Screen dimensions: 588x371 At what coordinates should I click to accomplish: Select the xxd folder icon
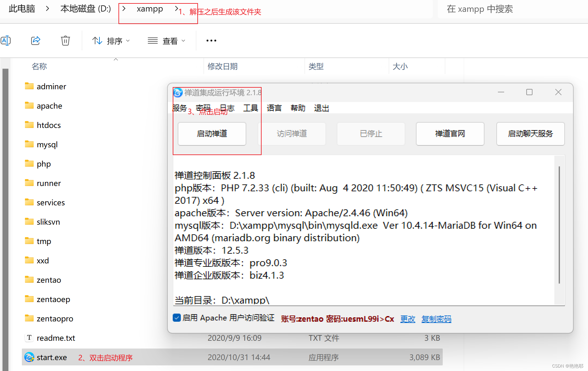[29, 260]
